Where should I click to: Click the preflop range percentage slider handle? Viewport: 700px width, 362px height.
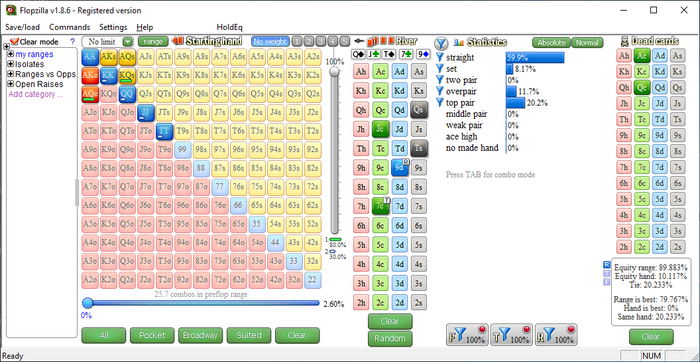pyautogui.click(x=88, y=303)
